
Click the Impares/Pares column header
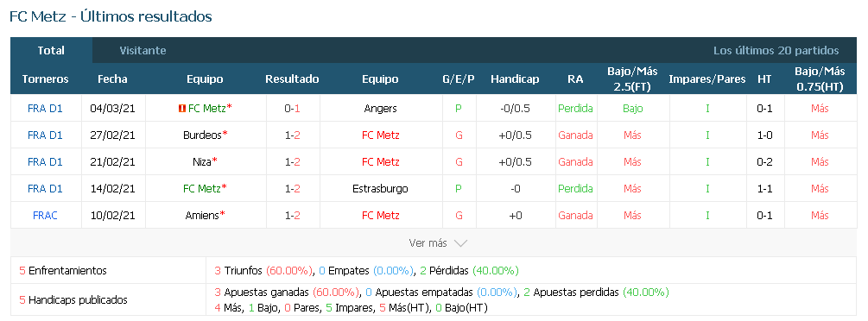[706, 79]
